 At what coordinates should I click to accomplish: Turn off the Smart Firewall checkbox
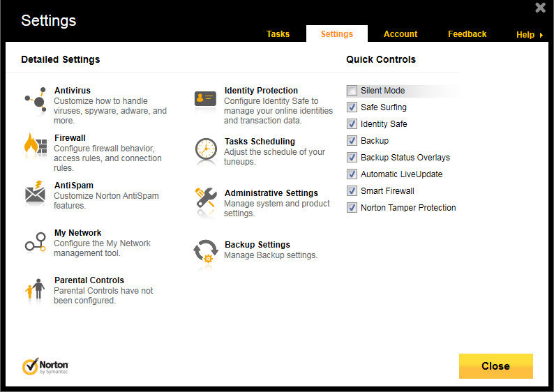pyautogui.click(x=352, y=190)
